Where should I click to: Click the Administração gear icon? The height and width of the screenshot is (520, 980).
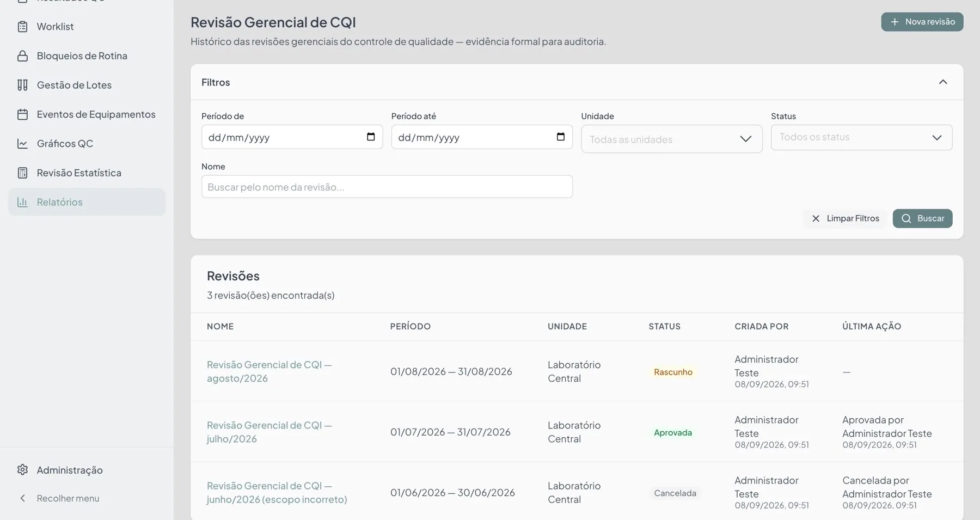(22, 470)
